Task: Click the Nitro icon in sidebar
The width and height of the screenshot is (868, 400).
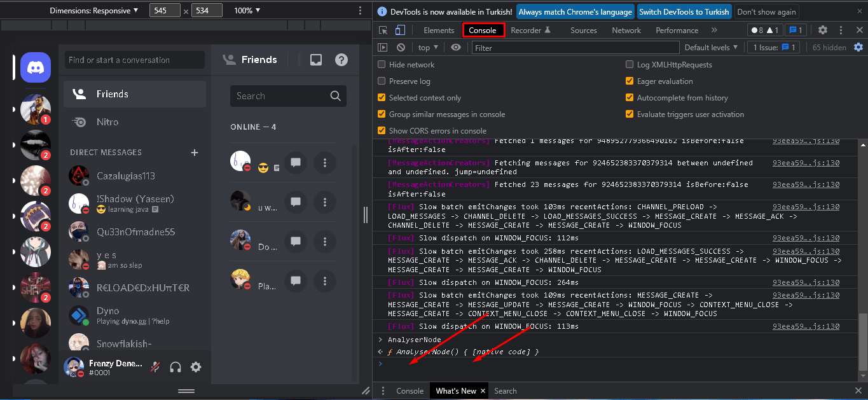Action: point(79,122)
